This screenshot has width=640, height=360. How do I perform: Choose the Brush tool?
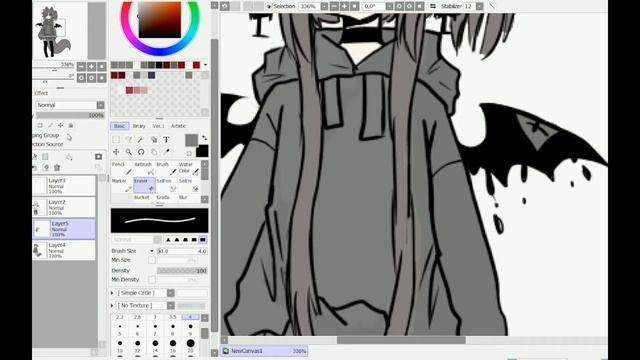[166, 169]
